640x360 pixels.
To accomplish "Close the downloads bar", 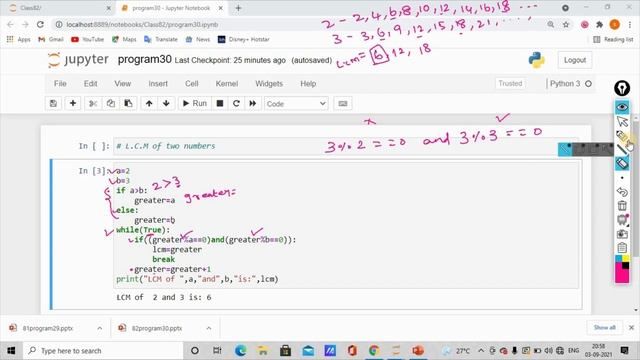I will [631, 327].
